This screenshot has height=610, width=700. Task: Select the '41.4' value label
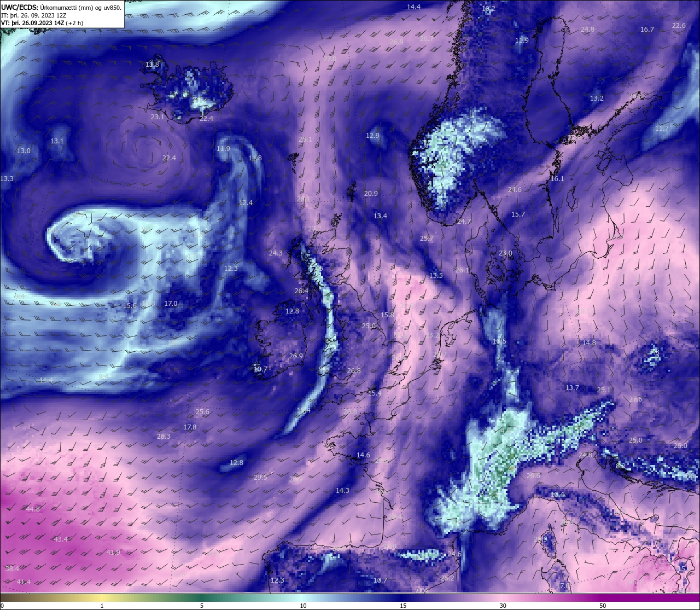click(24, 582)
